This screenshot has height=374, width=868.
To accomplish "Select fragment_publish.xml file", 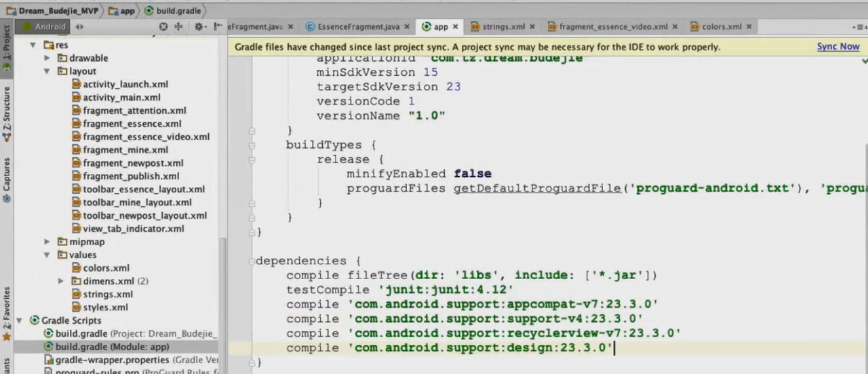I will [x=131, y=176].
